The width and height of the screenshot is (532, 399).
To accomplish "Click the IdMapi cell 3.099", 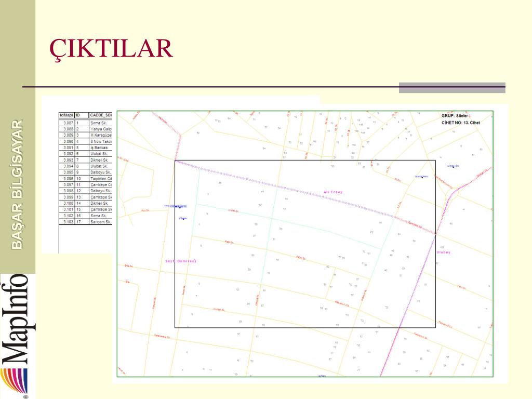I will (x=66, y=197).
